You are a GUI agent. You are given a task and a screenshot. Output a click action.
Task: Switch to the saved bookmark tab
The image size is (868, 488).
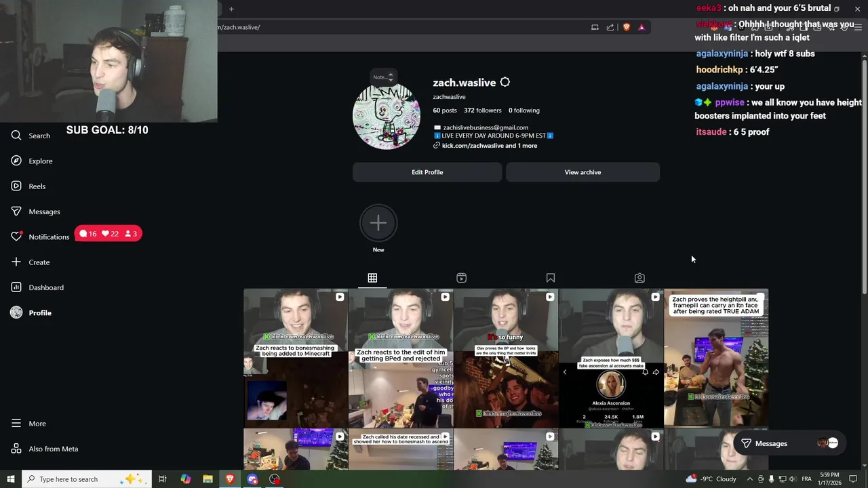pos(551,278)
